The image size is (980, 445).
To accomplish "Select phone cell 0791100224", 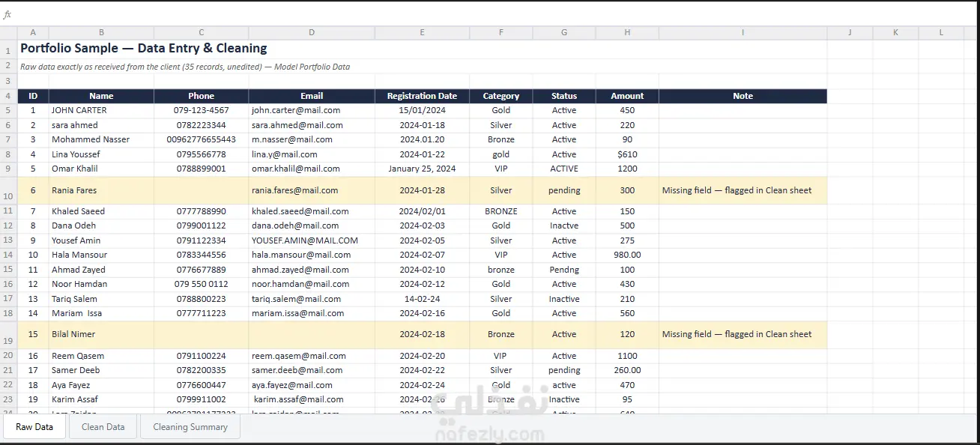I will pos(201,356).
